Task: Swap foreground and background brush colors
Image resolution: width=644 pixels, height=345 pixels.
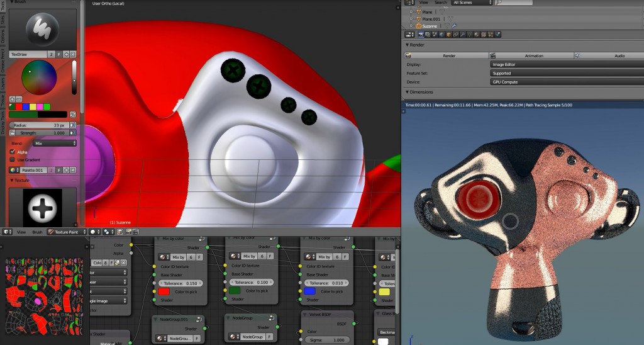Action: 73,115
